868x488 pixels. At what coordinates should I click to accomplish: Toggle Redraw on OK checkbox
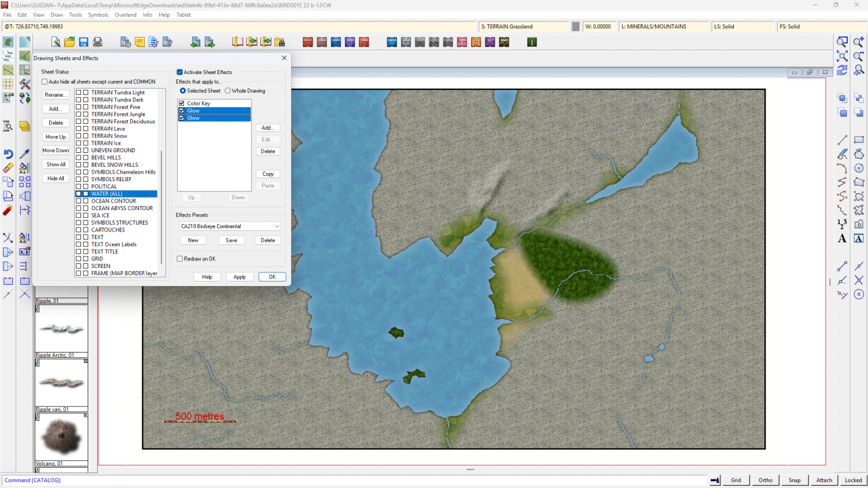click(179, 259)
